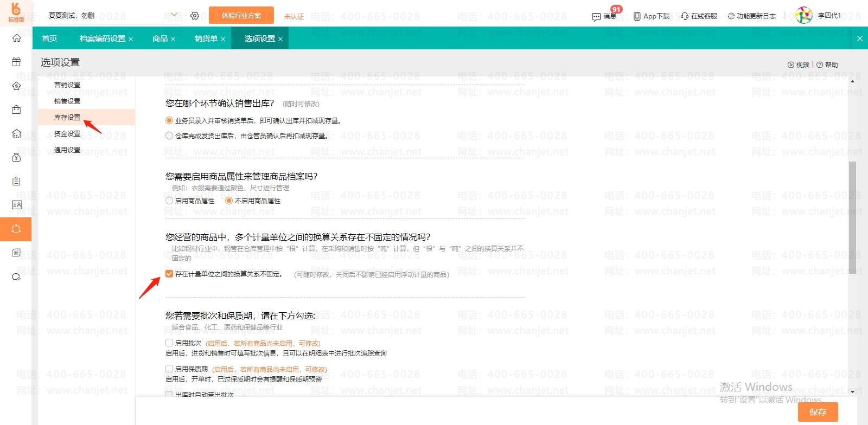The height and width of the screenshot is (425, 868).
Task: Select radio for warehouse-confirmed stock deduction
Action: click(169, 136)
